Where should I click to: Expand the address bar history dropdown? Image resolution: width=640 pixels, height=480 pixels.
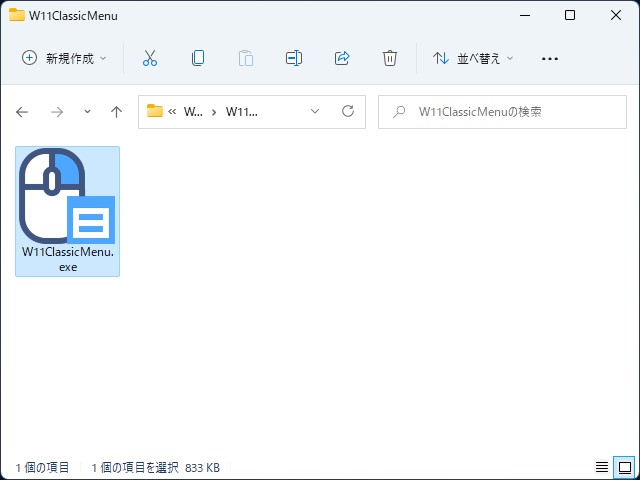pos(315,111)
